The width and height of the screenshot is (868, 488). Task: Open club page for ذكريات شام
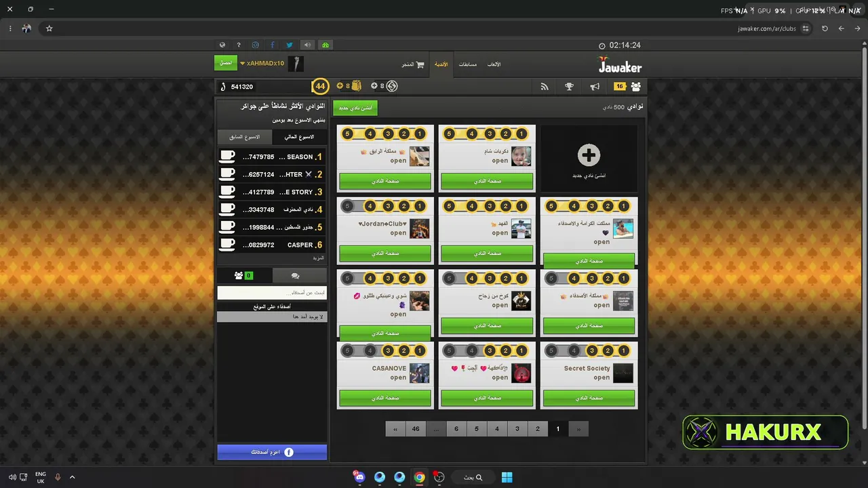tap(487, 181)
